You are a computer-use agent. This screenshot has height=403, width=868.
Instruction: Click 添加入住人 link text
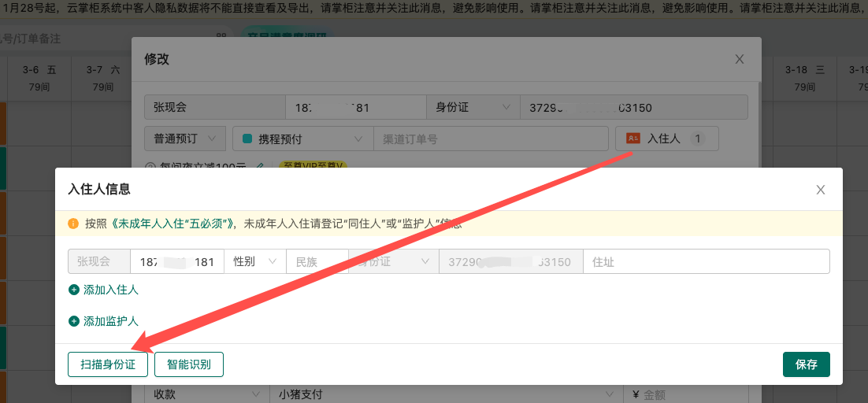[x=111, y=289]
